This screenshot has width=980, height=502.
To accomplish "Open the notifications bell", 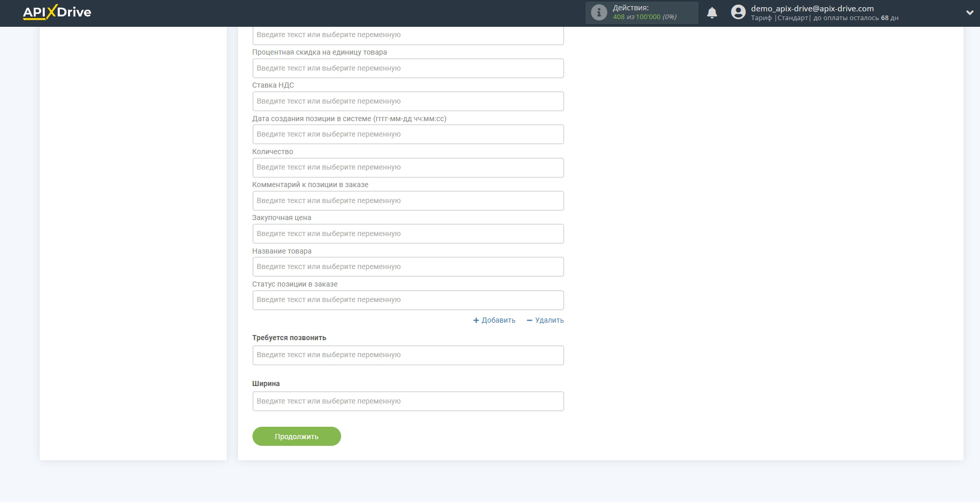I will [x=712, y=13].
